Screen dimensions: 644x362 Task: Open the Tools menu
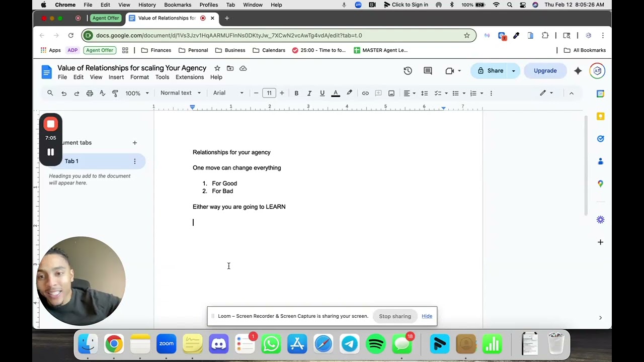[162, 77]
